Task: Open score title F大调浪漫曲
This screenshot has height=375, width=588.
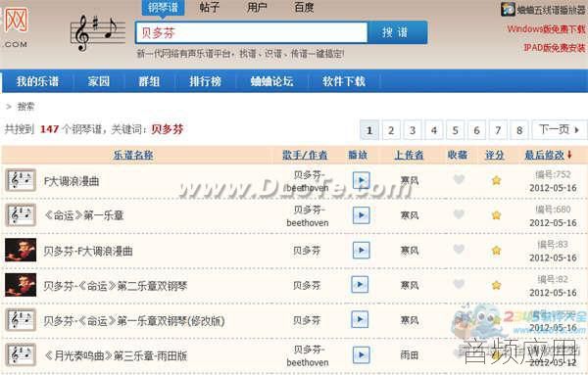Action: click(72, 181)
